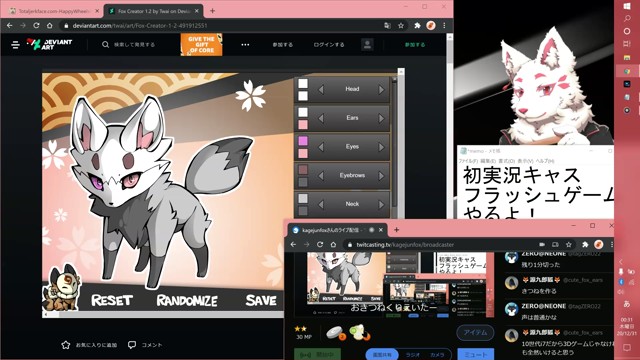Select previous Ears option with left arrow
Image resolution: width=640 pixels, height=360 pixels.
tap(321, 118)
